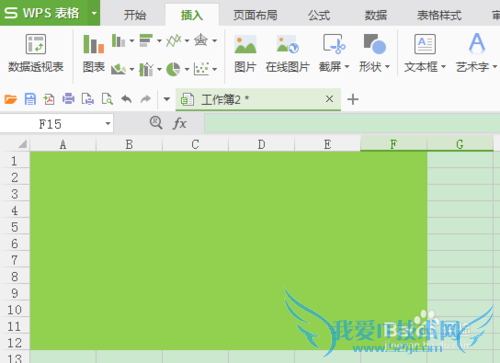Click in the formula bar input
Viewport: 500px width, 363px height.
click(352, 123)
